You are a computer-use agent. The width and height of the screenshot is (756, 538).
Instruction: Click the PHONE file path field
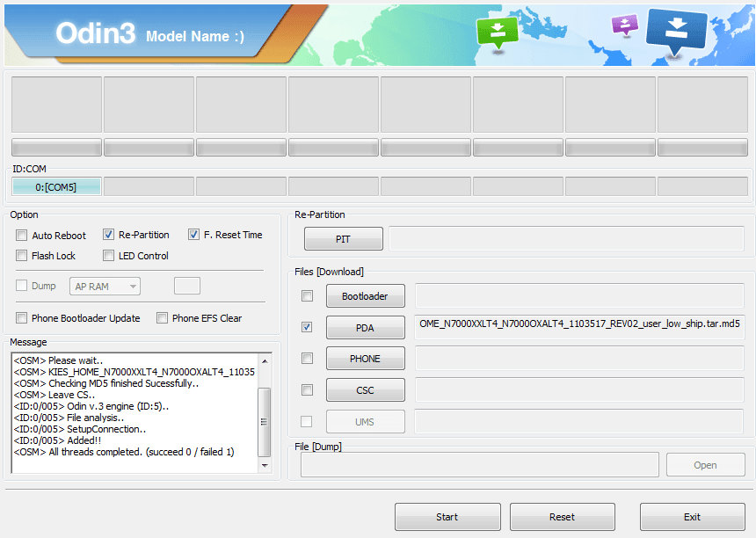[579, 358]
